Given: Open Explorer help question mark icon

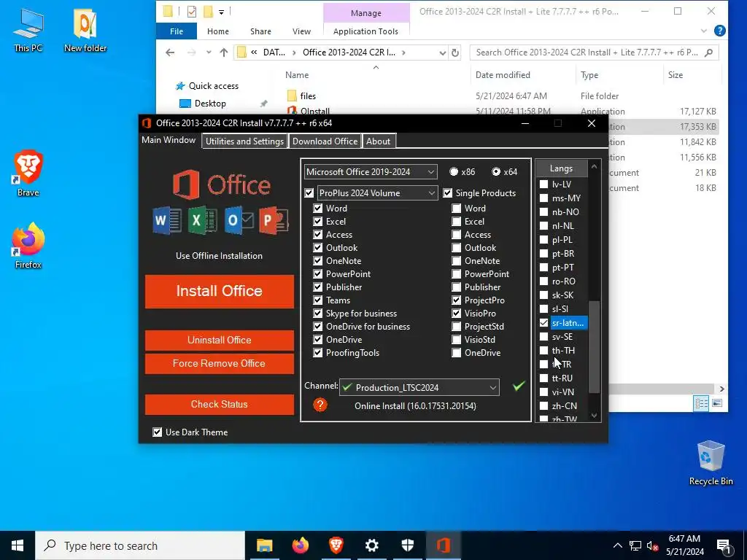Looking at the screenshot, I should pyautogui.click(x=720, y=31).
